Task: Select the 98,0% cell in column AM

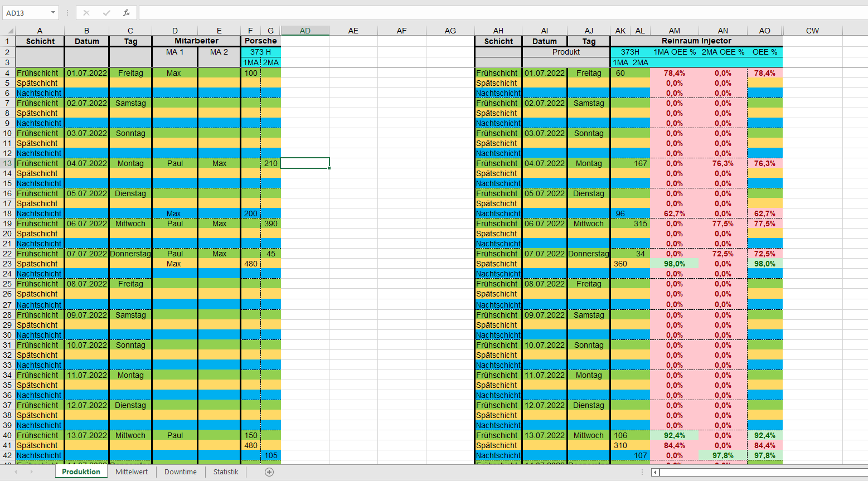Action: (675, 264)
